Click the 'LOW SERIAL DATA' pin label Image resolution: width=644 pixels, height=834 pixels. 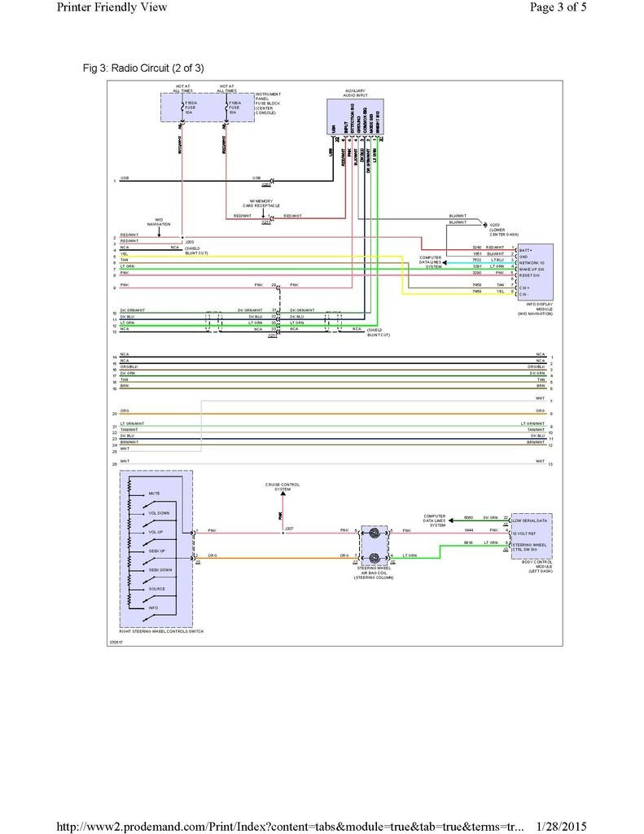529,520
